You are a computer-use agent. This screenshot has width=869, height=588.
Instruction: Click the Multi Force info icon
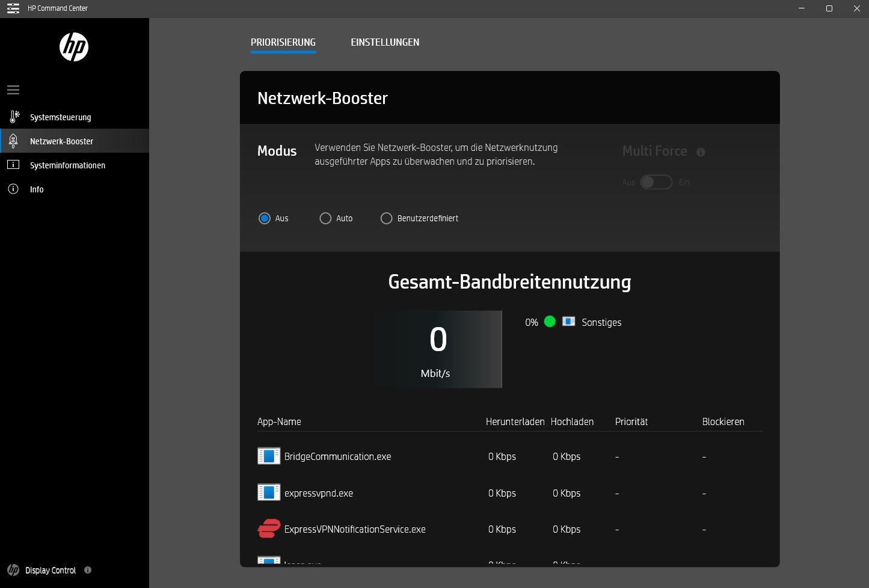[701, 152]
